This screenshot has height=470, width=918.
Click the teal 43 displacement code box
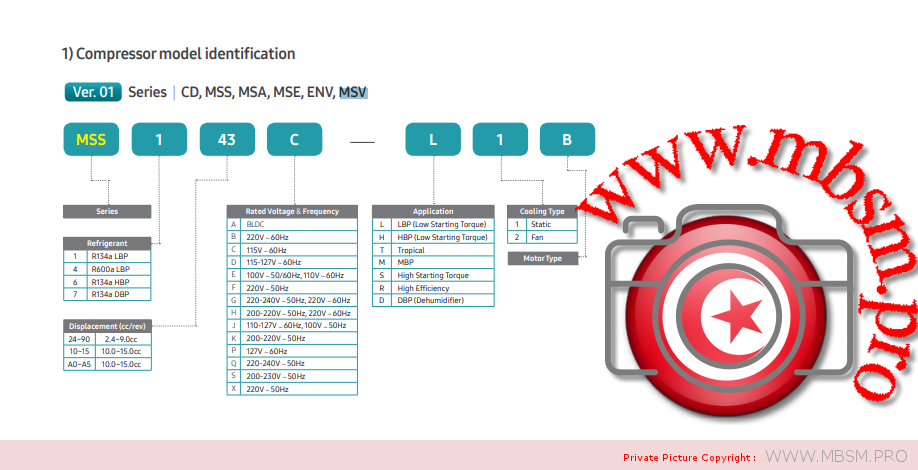point(227,139)
